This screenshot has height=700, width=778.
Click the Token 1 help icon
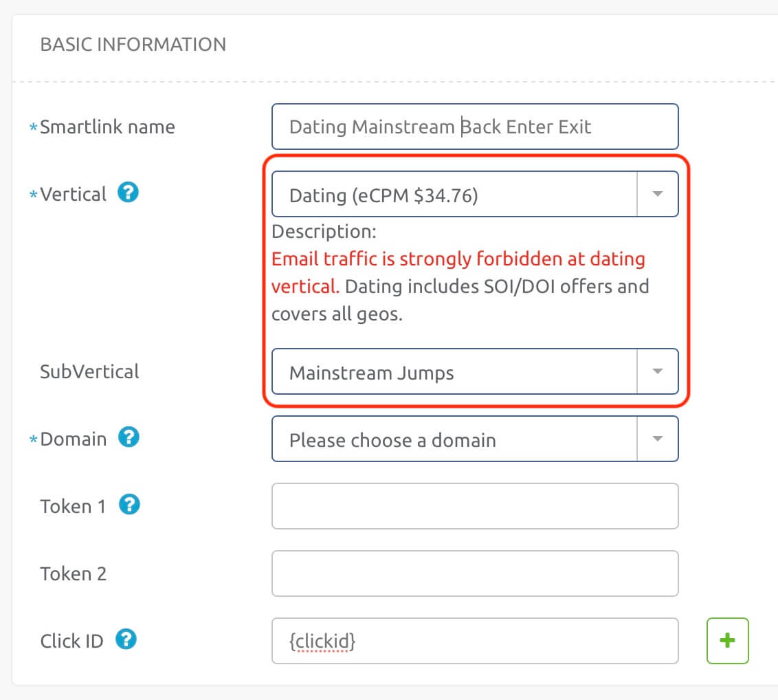129,505
